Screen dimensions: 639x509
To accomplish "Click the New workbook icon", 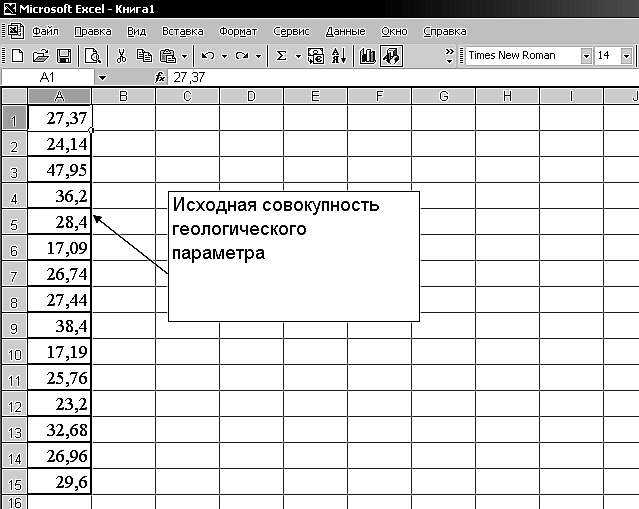I will coord(17,55).
